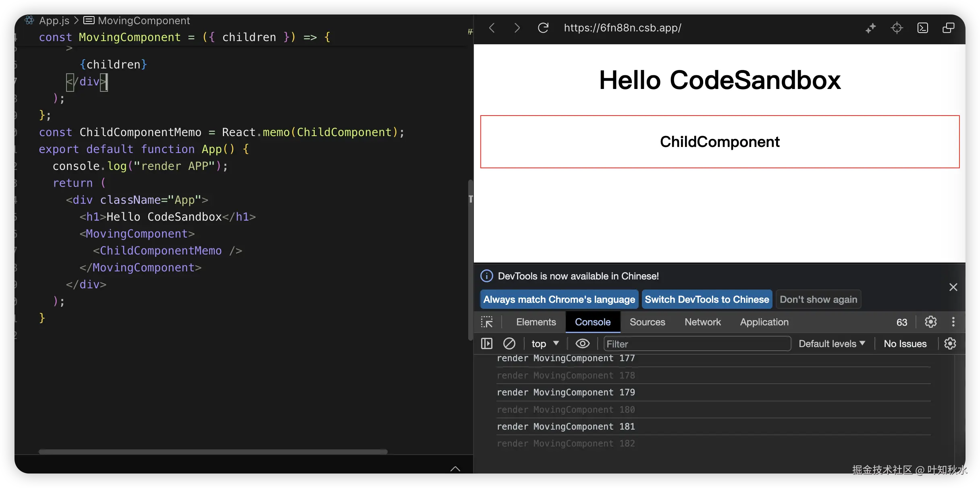Open preview in a new window
The height and width of the screenshot is (488, 980).
[948, 28]
